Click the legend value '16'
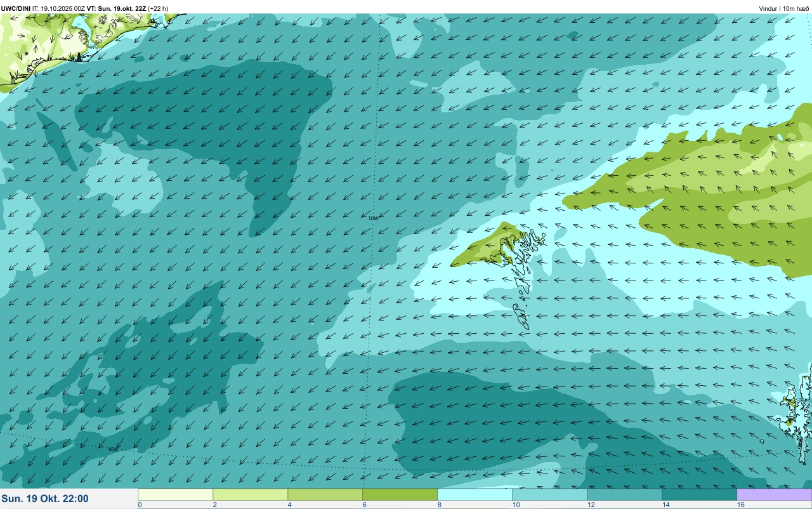812x509 pixels. pos(740,505)
